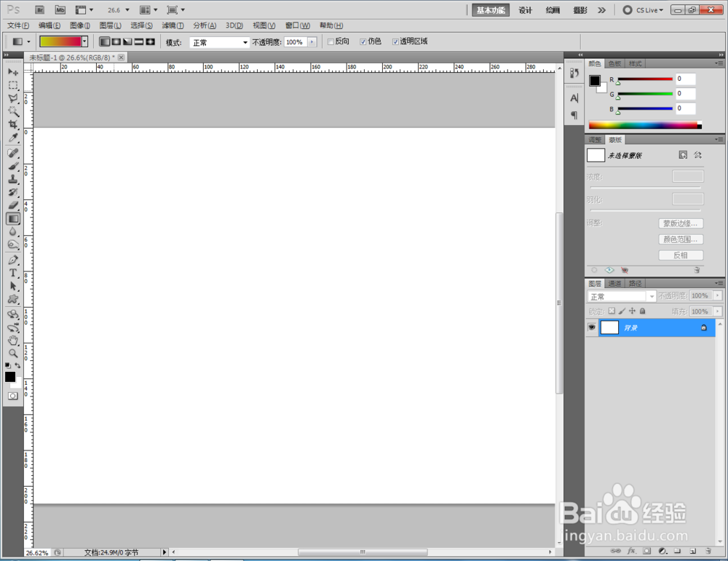Select the 基本功能 workspace button

(x=491, y=9)
